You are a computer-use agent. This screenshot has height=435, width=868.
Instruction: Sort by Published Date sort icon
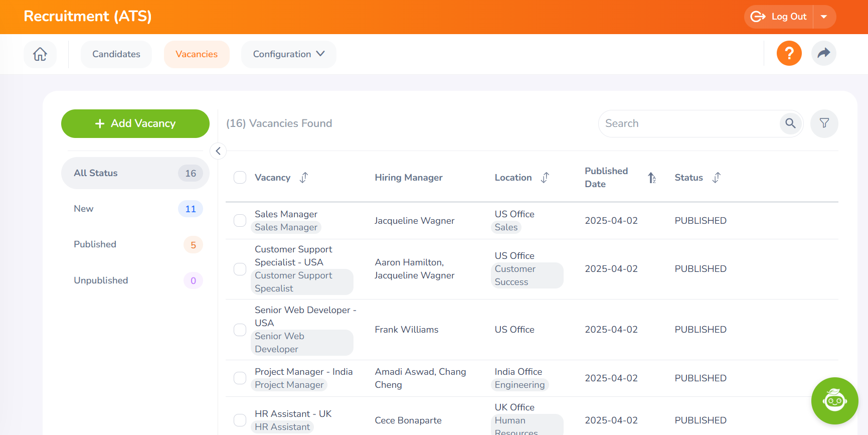pos(651,178)
